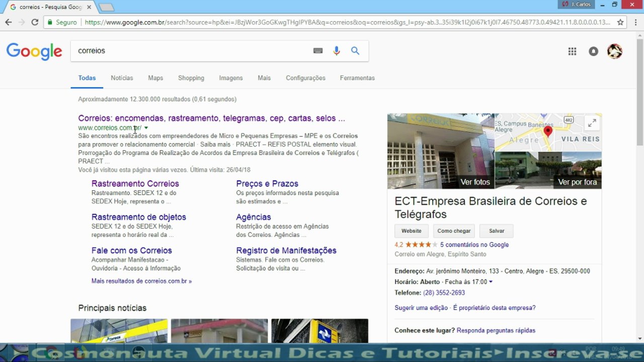
Task: Expand the map with the fullscreen icon
Action: point(592,123)
